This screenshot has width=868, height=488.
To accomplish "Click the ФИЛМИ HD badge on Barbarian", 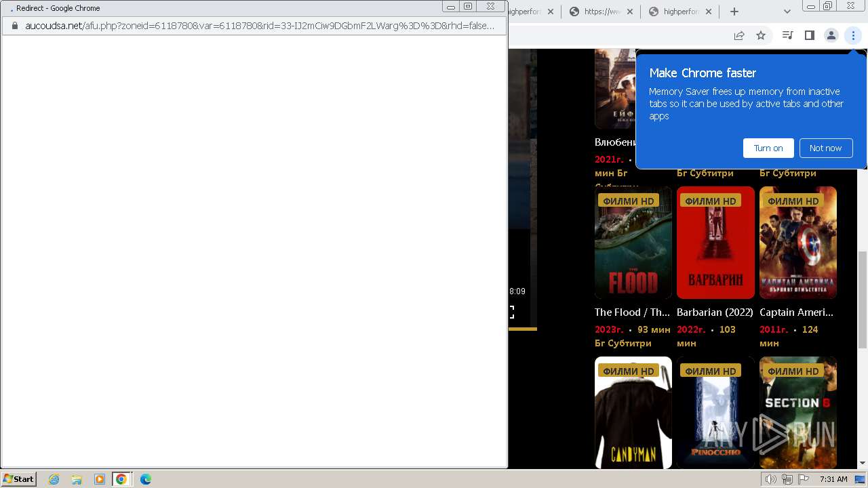I will pyautogui.click(x=711, y=201).
